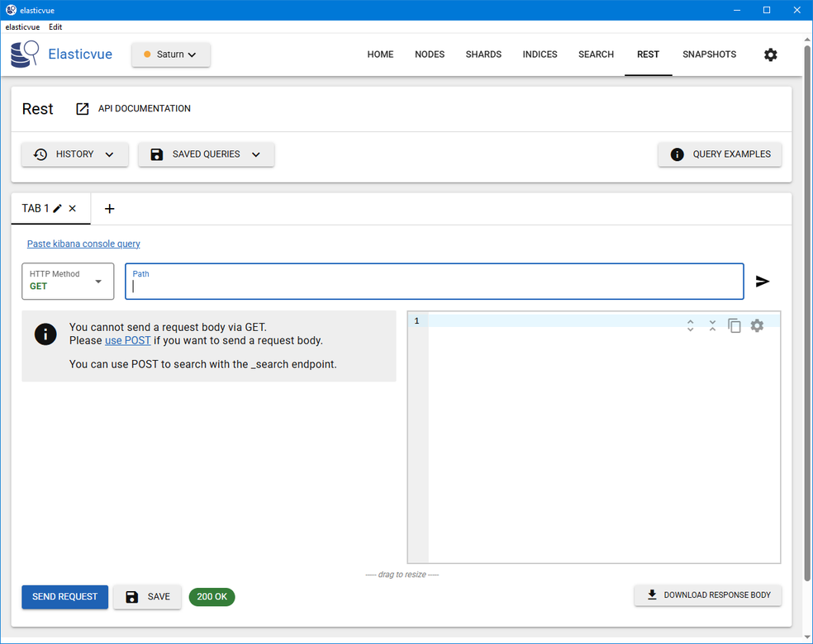
Task: Open the Edit menu
Action: coord(55,27)
